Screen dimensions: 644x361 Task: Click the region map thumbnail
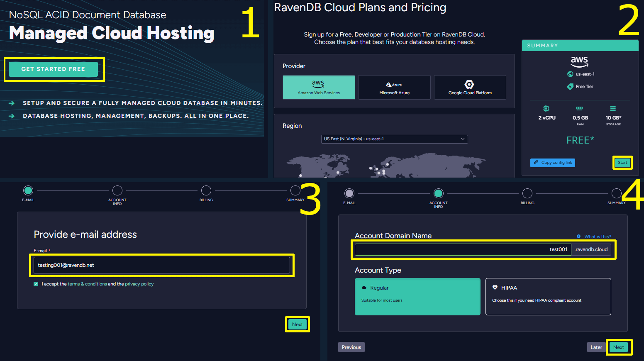click(x=386, y=165)
